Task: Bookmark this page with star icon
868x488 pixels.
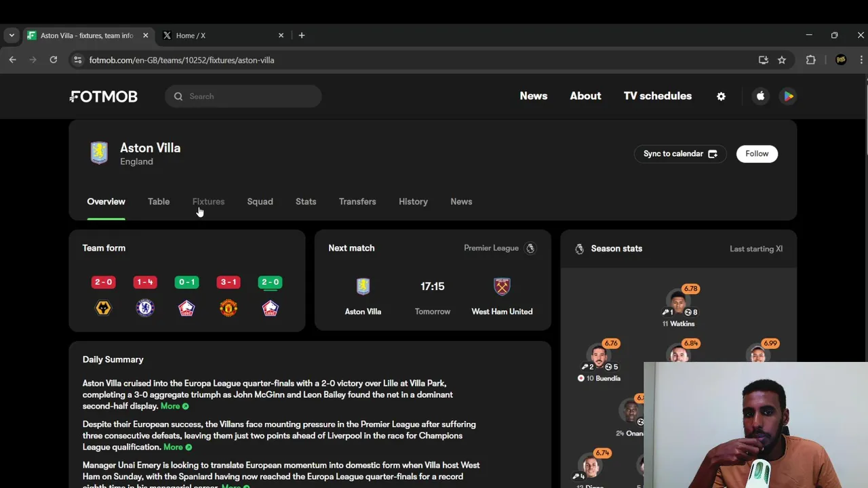Action: 782,60
